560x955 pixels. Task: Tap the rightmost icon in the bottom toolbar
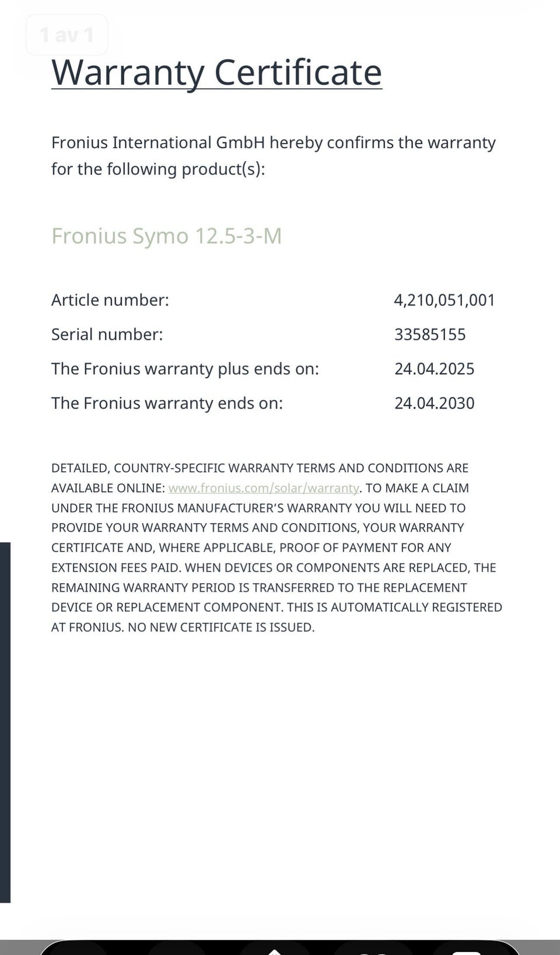tap(467, 950)
